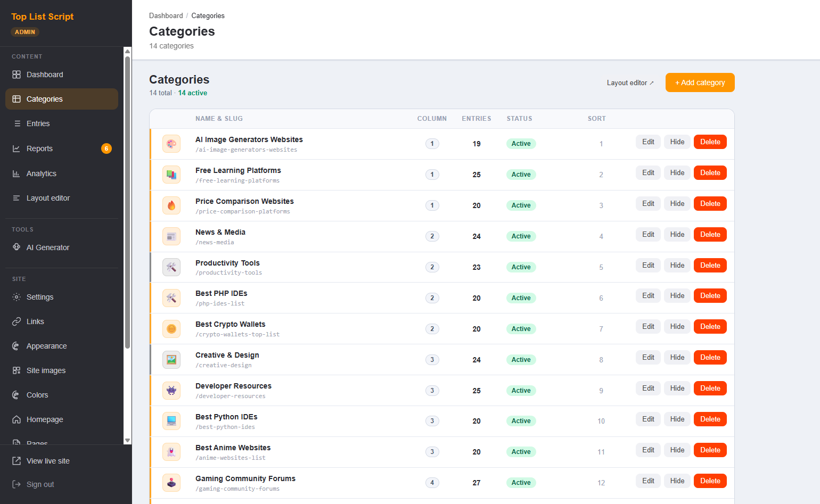Viewport: 820px width, 504px height.
Task: Click the Top List Script logo
Action: pyautogui.click(x=43, y=16)
